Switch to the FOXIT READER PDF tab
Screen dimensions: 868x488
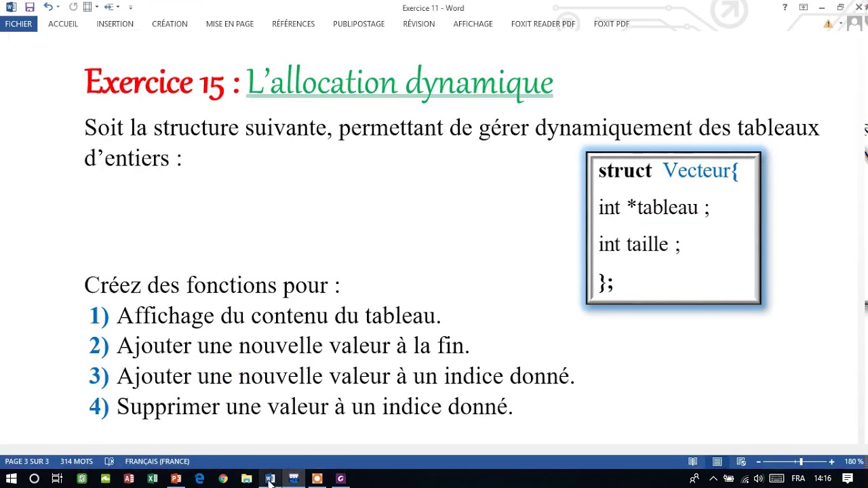[543, 24]
